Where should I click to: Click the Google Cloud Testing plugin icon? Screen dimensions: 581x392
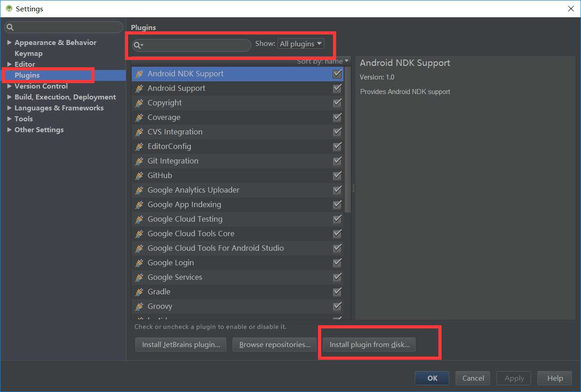click(x=139, y=219)
